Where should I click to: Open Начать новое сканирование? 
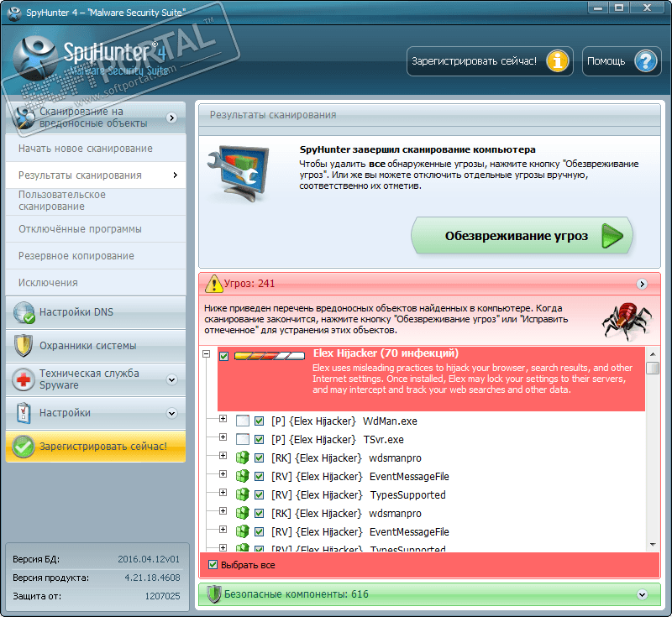(96, 148)
